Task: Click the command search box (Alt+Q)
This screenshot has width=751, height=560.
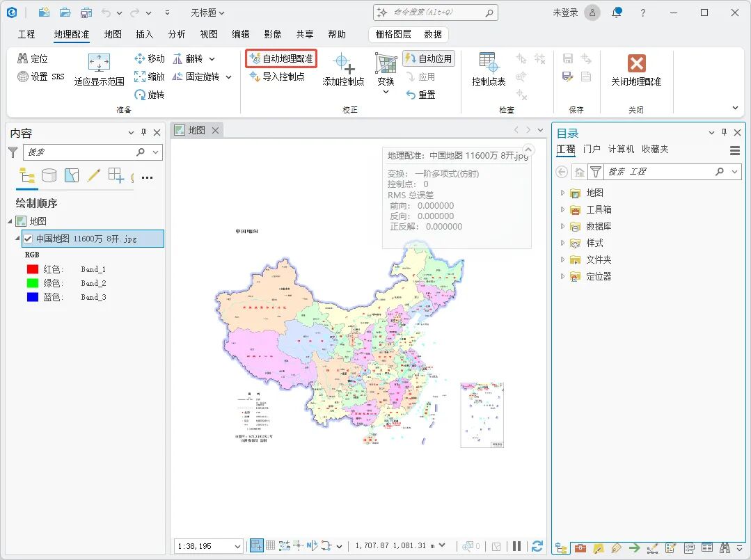Action: tap(436, 13)
